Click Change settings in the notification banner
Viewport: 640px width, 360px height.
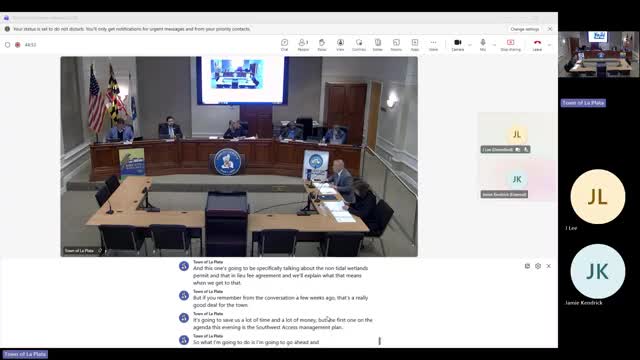coord(524,29)
